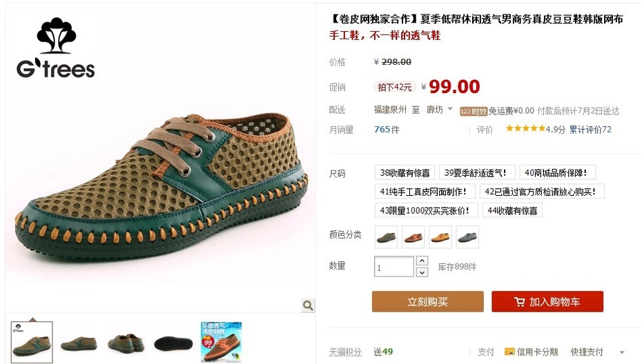
Task: Click 立刻购买 buy now button
Action: coord(427,302)
